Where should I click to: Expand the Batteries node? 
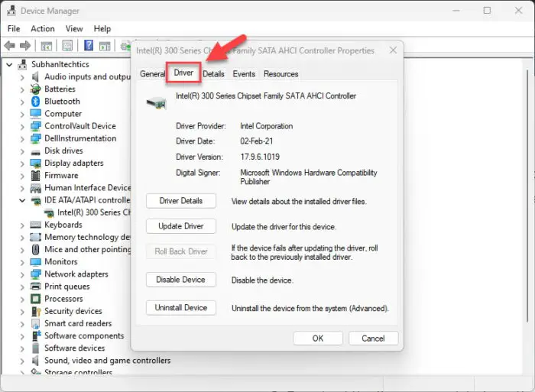[22, 89]
